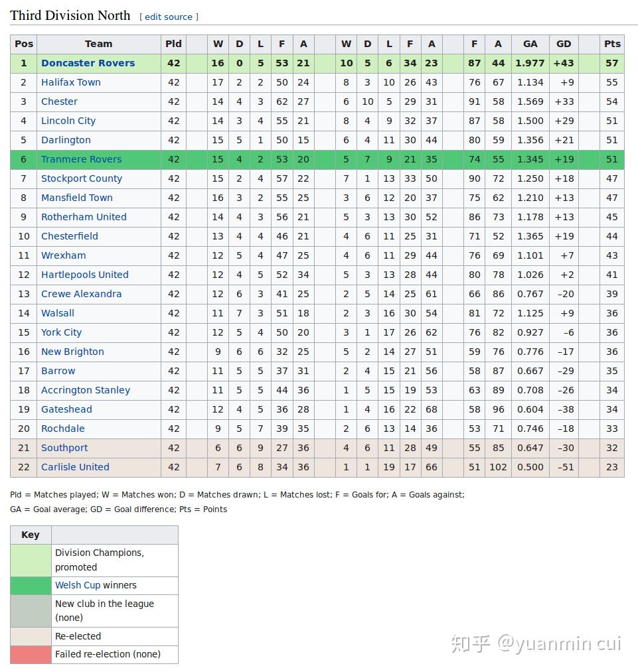The width and height of the screenshot is (638, 672).
Task: Click the Third Division North heading
Action: click(x=70, y=16)
